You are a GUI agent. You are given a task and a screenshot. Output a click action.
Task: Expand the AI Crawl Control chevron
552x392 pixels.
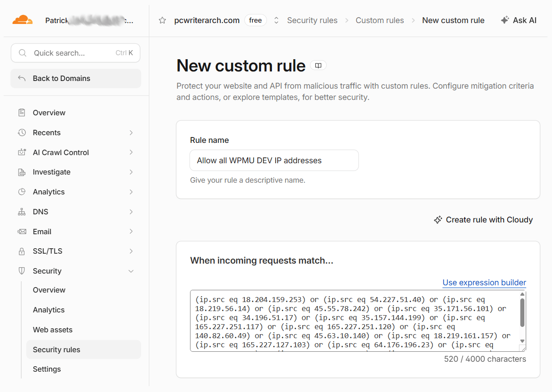tap(131, 152)
